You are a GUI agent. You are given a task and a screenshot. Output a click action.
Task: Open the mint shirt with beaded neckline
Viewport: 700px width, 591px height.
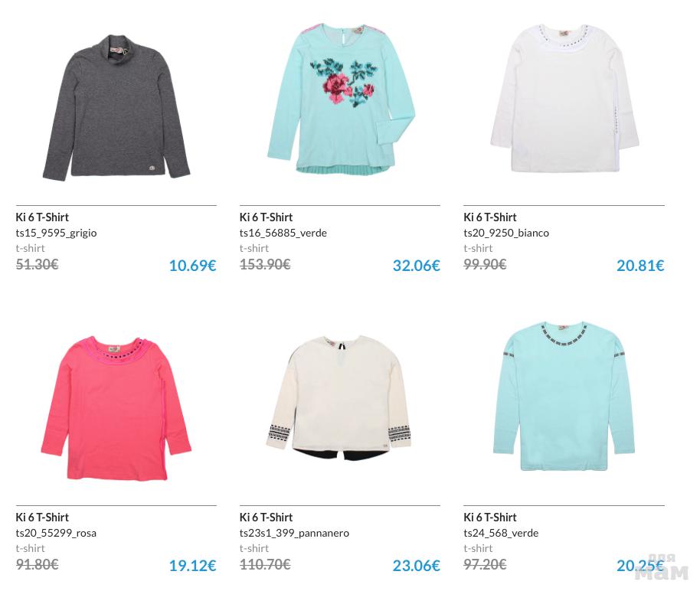[564, 396]
